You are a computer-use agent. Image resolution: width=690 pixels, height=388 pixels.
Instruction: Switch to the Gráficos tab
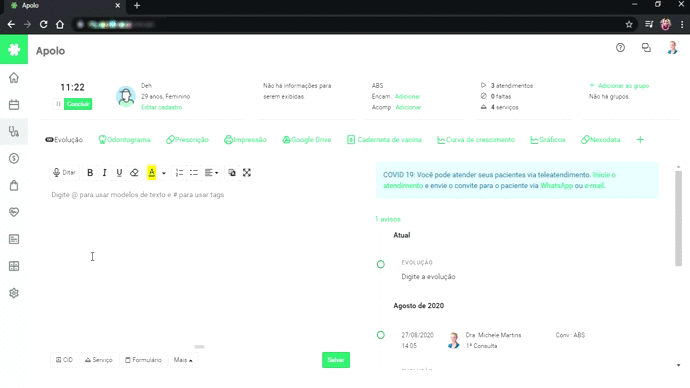point(548,140)
